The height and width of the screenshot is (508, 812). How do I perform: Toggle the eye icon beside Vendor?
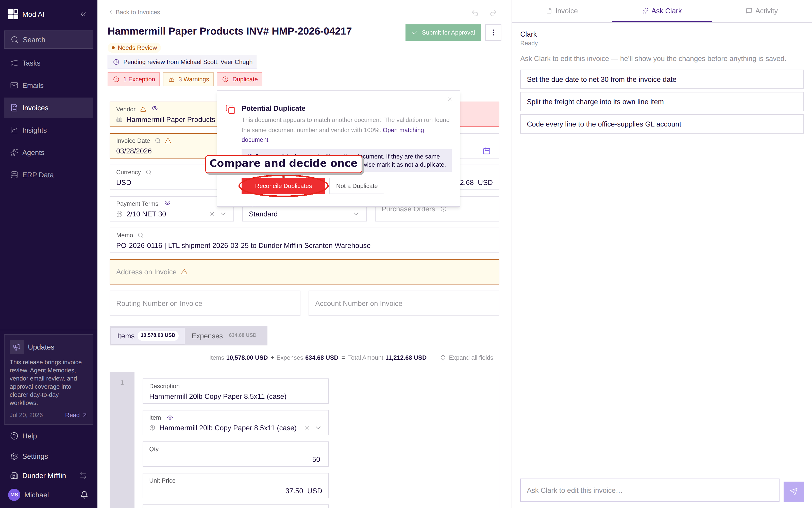(x=155, y=108)
